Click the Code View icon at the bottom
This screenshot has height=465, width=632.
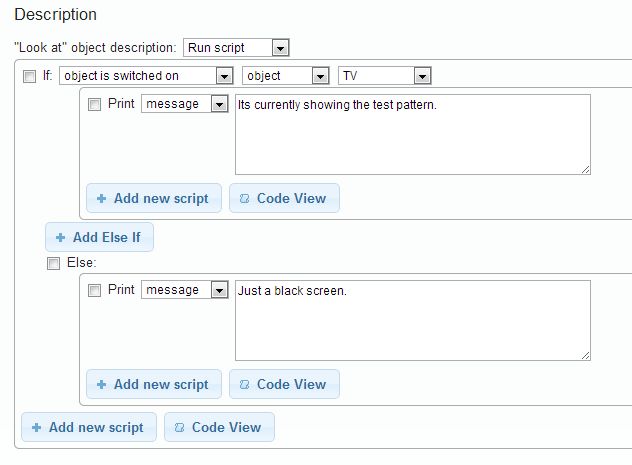tap(180, 427)
